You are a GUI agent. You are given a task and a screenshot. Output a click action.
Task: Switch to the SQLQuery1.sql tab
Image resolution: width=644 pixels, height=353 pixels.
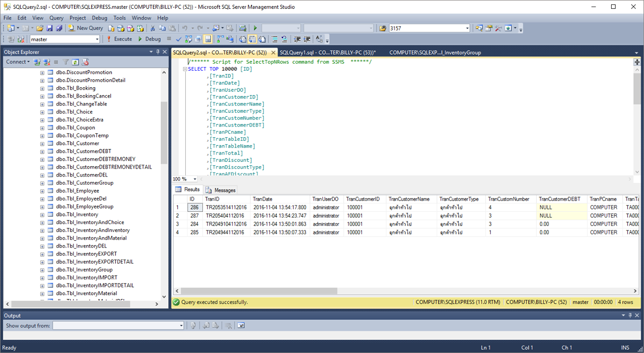point(327,52)
